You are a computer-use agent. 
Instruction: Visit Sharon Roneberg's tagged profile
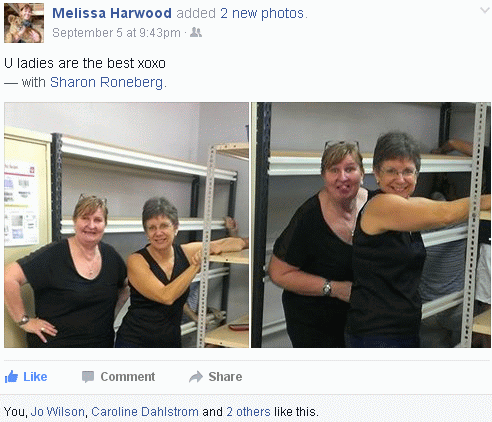point(107,82)
